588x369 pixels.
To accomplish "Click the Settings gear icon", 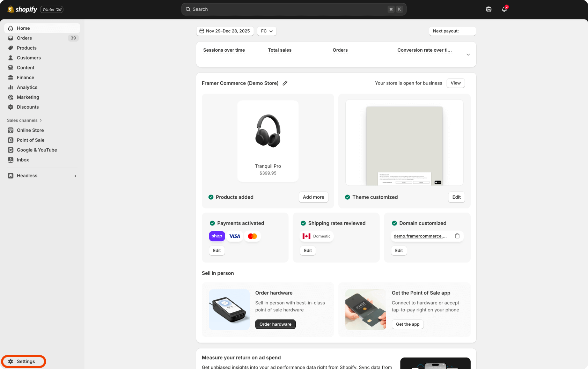I will pos(11,361).
